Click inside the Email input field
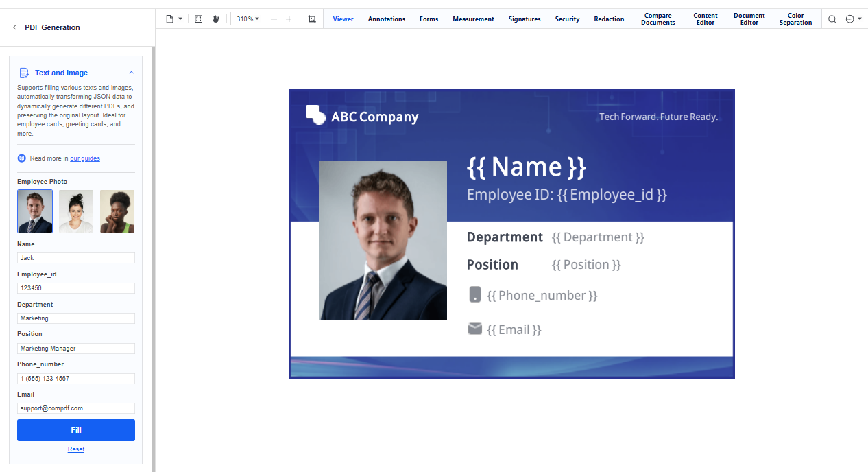Image resolution: width=868 pixels, height=472 pixels. coord(75,408)
